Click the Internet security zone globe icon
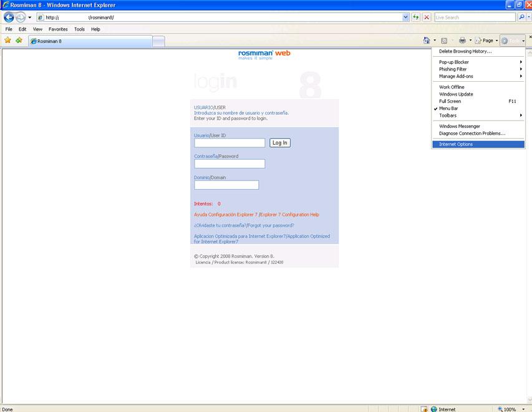The height and width of the screenshot is (412, 532). click(433, 409)
